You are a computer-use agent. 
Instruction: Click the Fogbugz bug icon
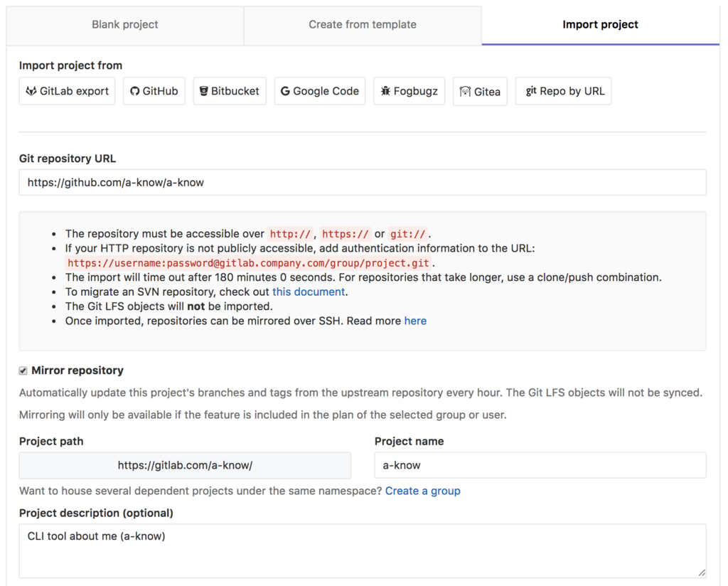point(385,91)
